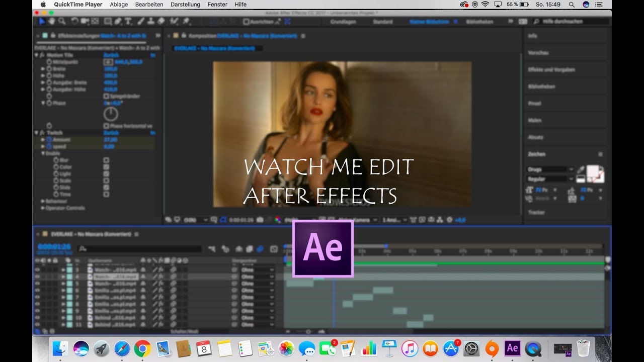Toggle the Twitch Blur checkbox

[106, 160]
